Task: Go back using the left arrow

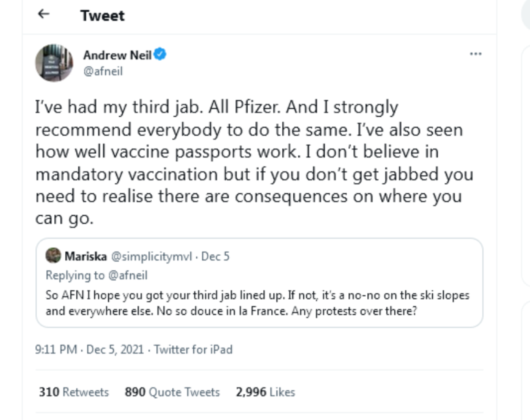Action: pos(43,15)
